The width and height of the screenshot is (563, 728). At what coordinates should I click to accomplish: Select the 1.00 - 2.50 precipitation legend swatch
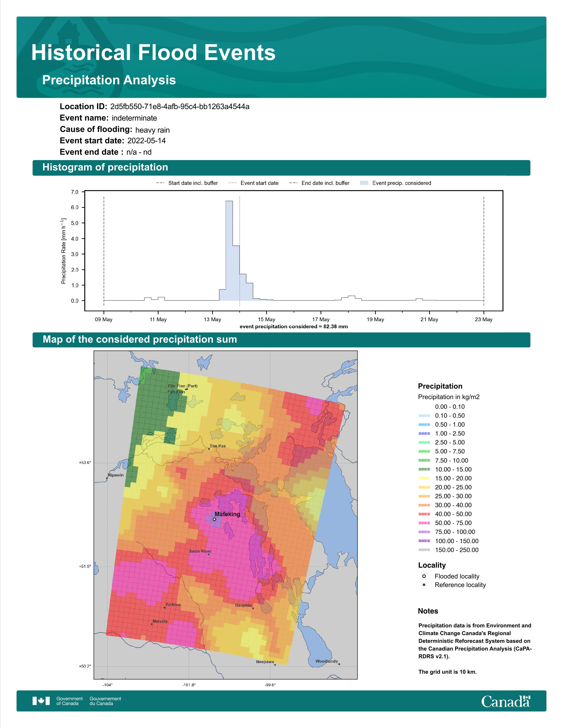[x=424, y=434]
